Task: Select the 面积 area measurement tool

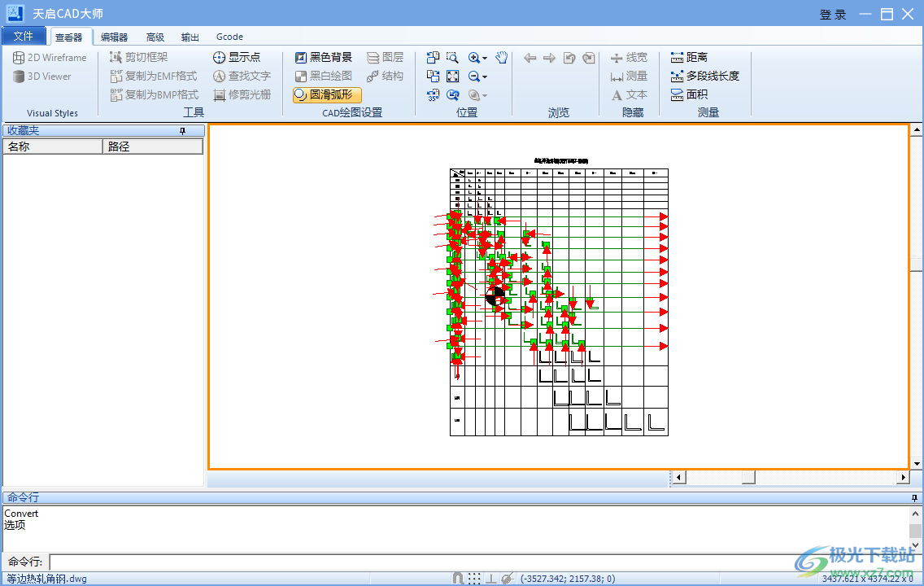Action: [x=689, y=95]
